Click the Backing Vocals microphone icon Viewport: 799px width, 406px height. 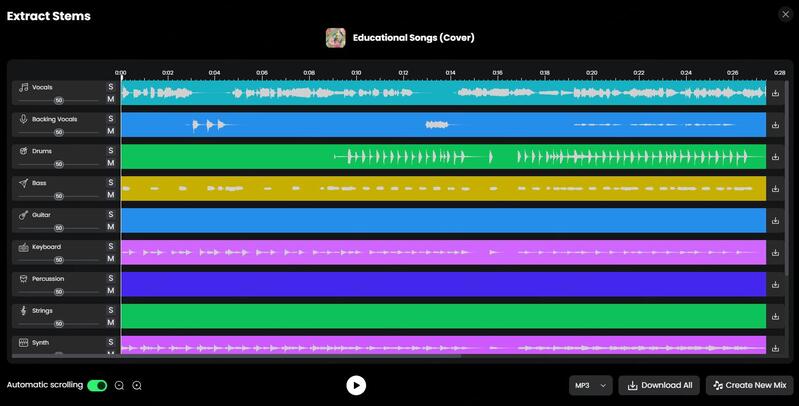23,119
